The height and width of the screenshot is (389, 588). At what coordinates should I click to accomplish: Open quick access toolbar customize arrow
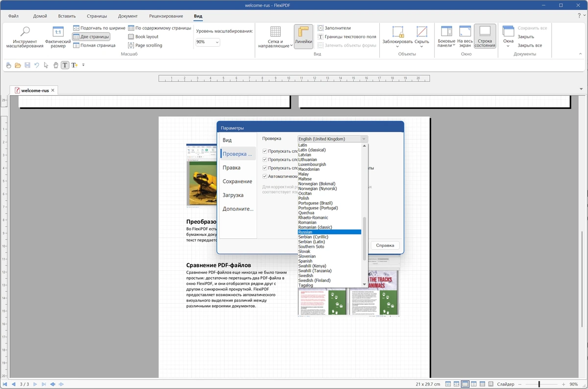click(x=83, y=65)
